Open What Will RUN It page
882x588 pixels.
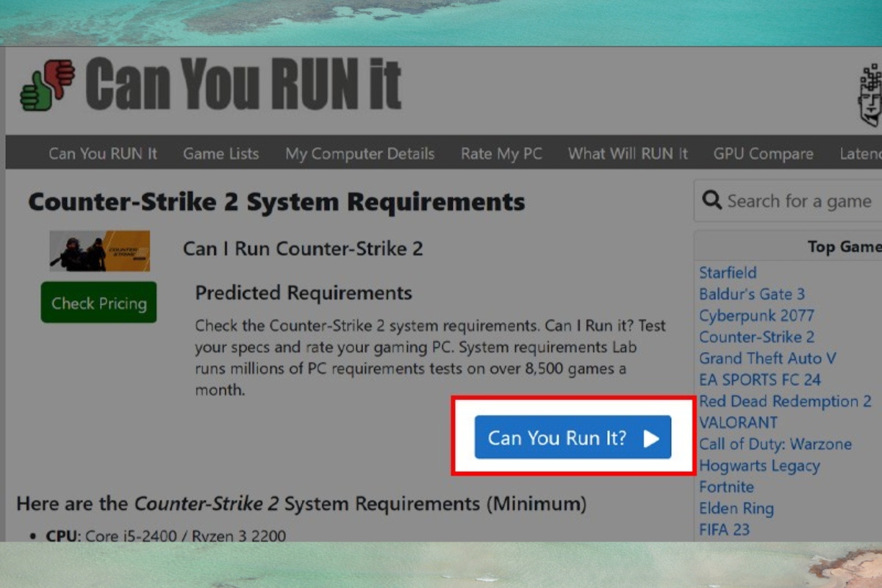pos(628,154)
